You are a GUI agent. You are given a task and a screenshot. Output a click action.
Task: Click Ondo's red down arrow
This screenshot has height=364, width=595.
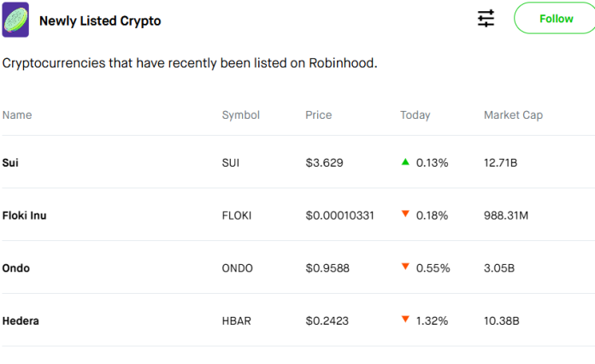[x=405, y=267]
